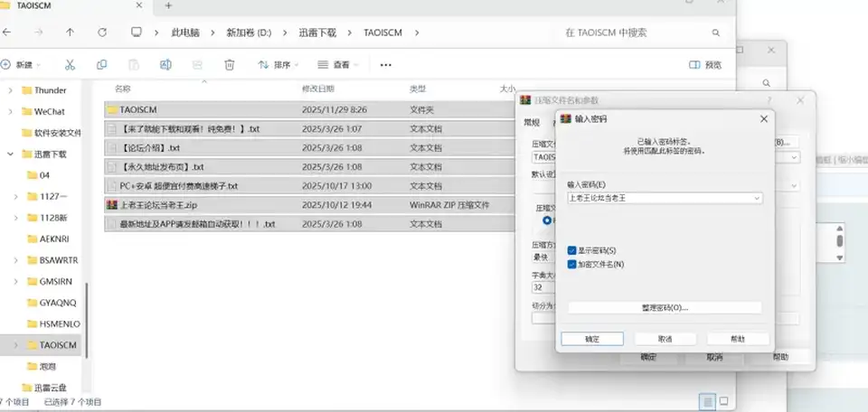
Task: Select the 常规 tab in archive dialog
Action: point(532,122)
